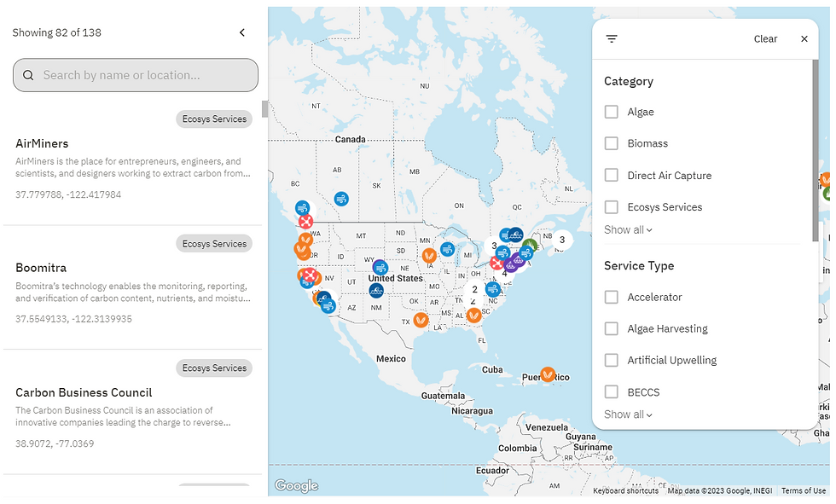Open the filter options icon
The height and width of the screenshot is (504, 836).
pos(612,39)
